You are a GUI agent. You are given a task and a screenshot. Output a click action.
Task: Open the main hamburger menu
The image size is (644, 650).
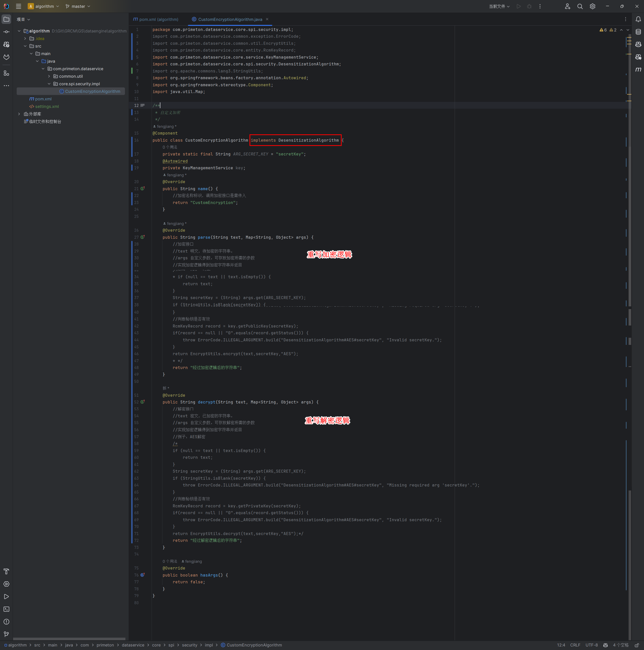click(19, 6)
